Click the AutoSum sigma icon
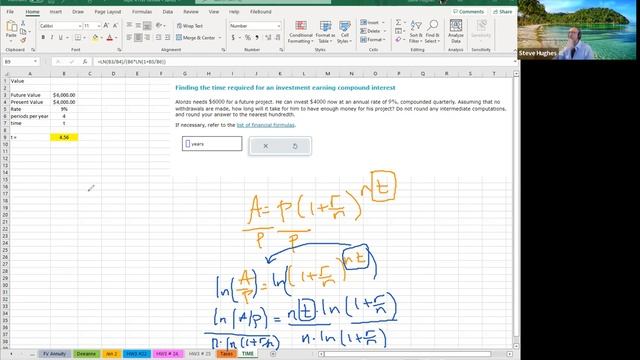640x360 pixels. coord(398,22)
